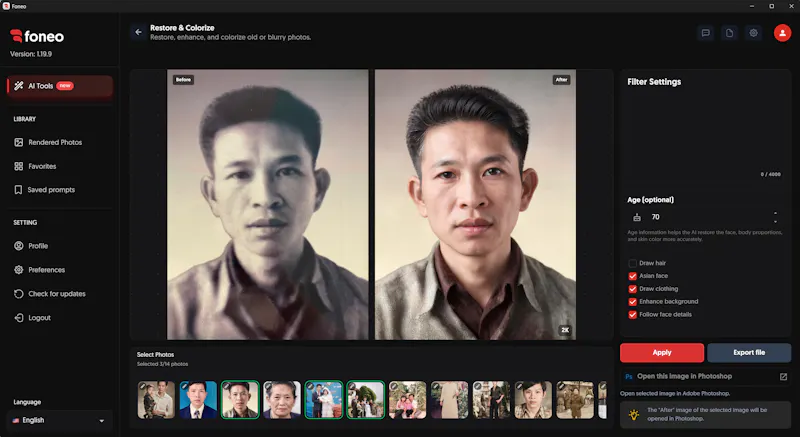Click the 2K resolution badge on After image

(565, 330)
